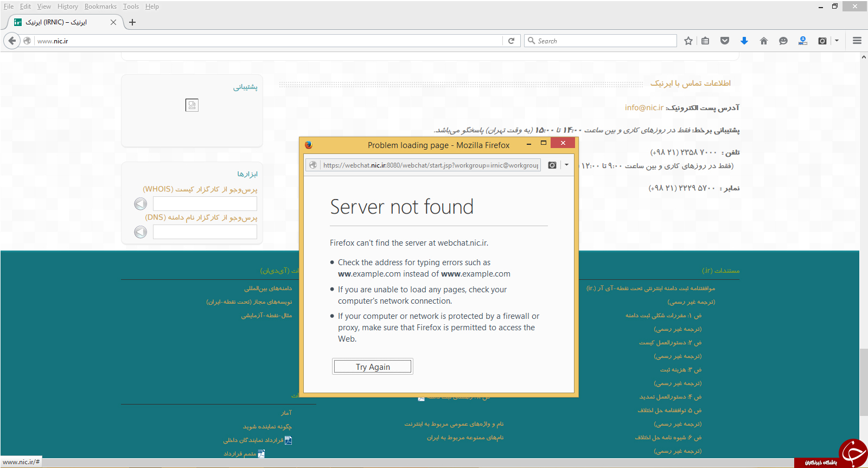Open the دامنه‌های بین‌المللی link
This screenshot has width=868, height=468.
click(268, 289)
